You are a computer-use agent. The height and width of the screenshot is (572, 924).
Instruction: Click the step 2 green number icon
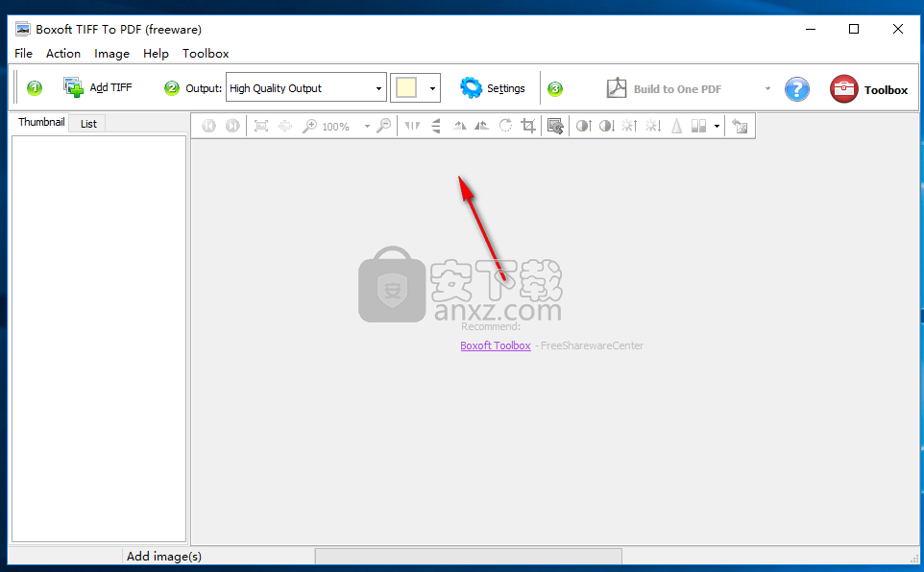pos(172,88)
